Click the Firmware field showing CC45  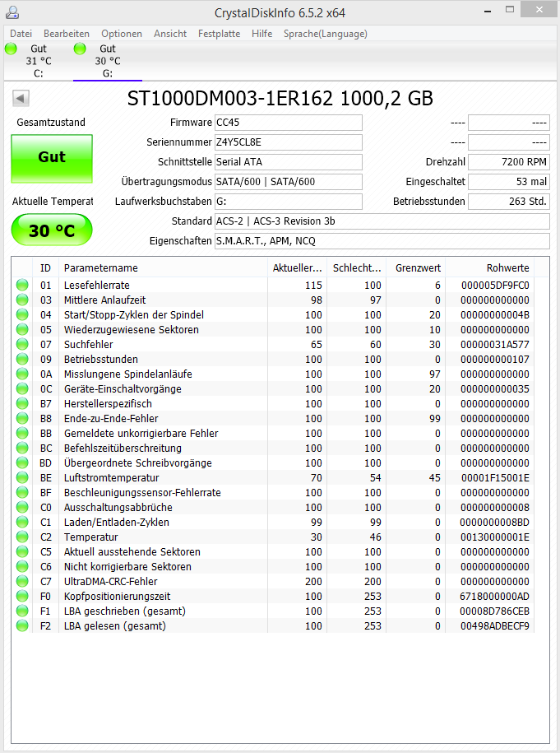(289, 123)
